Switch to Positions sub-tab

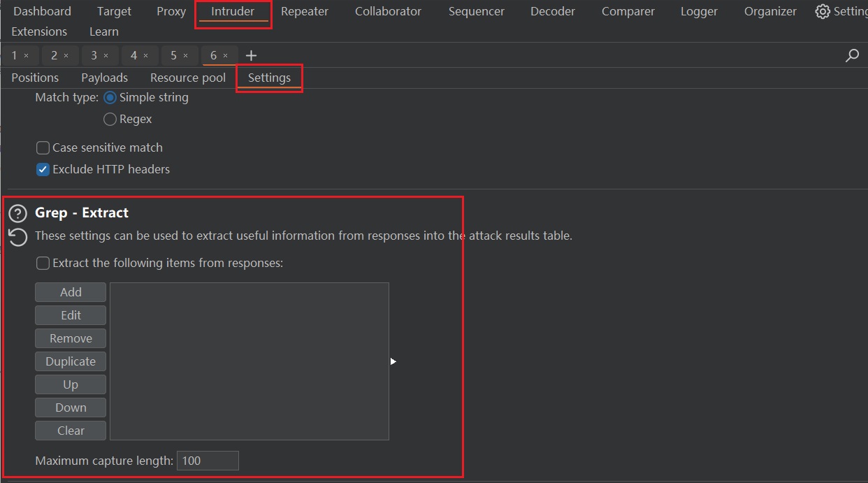[35, 78]
